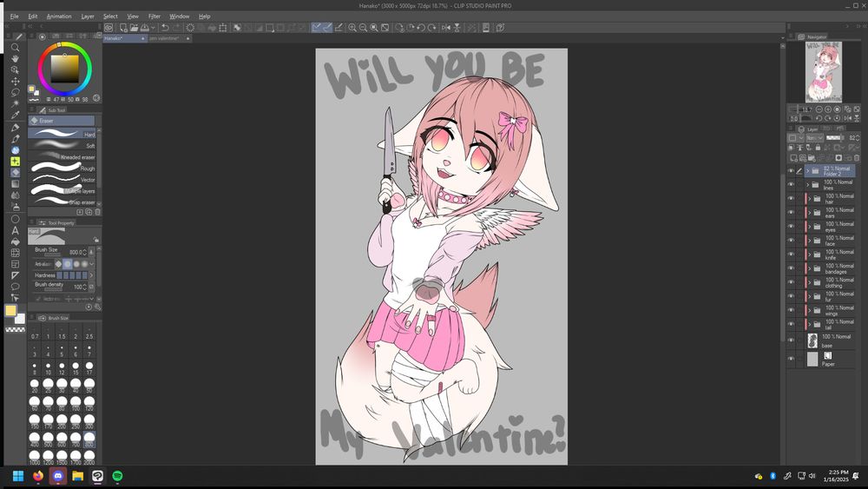Open the Layer menu
The width and height of the screenshot is (868, 489).
(88, 17)
